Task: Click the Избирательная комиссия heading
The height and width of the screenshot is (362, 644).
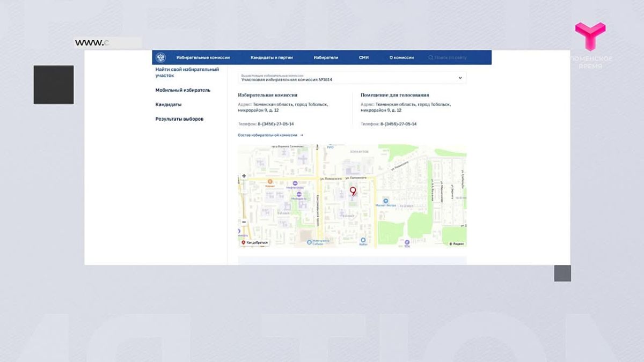Action: (268, 95)
